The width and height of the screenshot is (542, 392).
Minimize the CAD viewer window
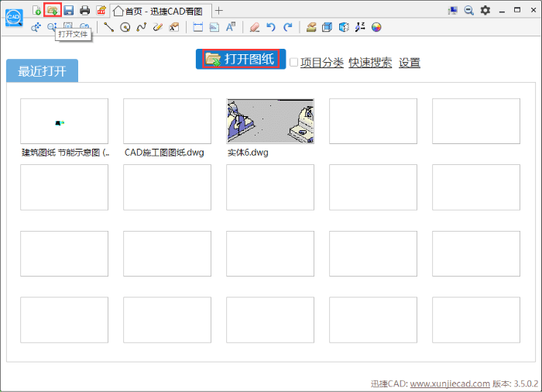click(502, 11)
